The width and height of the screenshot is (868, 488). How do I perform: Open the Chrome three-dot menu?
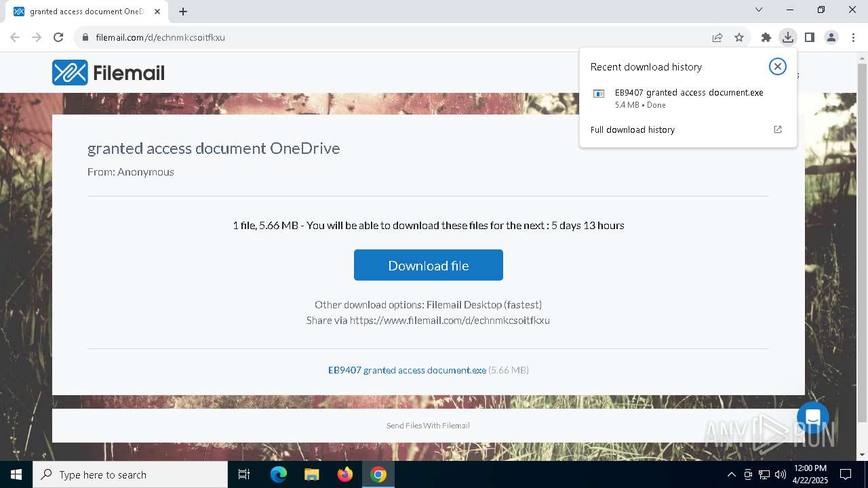pos(853,37)
